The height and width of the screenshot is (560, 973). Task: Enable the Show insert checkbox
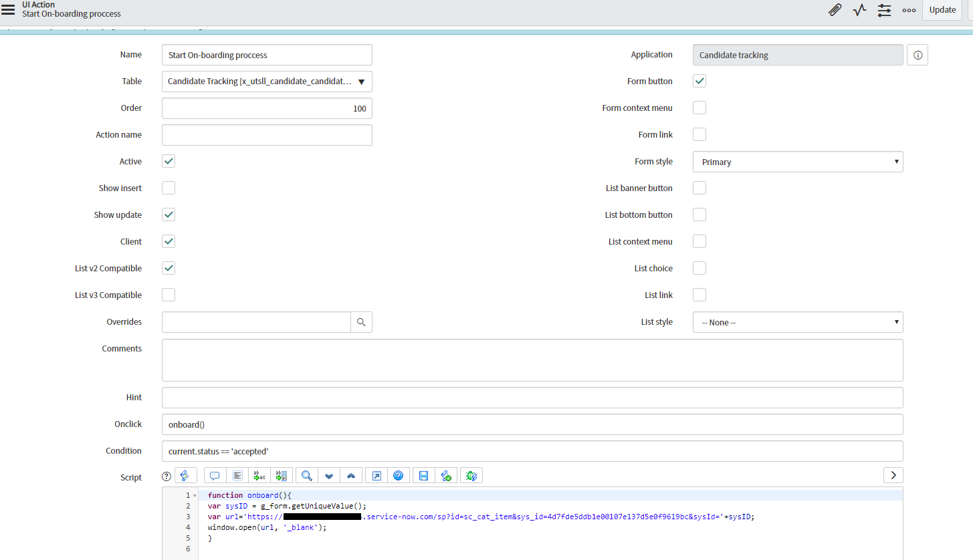coord(169,188)
